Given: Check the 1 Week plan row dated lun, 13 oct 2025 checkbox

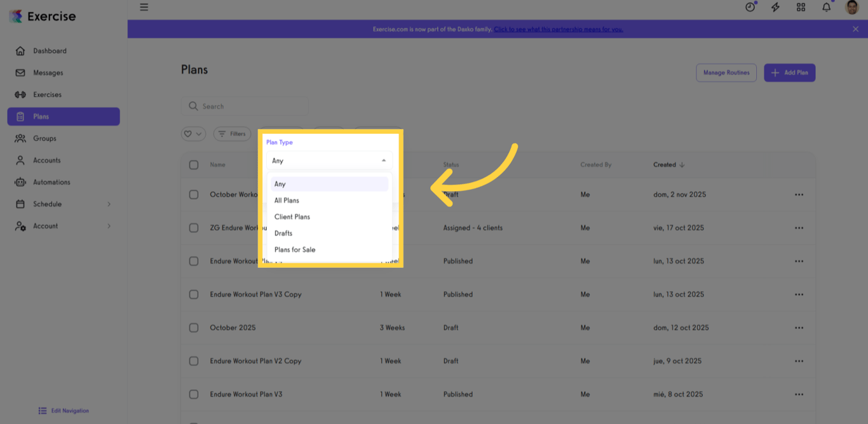Looking at the screenshot, I should pos(194,262).
